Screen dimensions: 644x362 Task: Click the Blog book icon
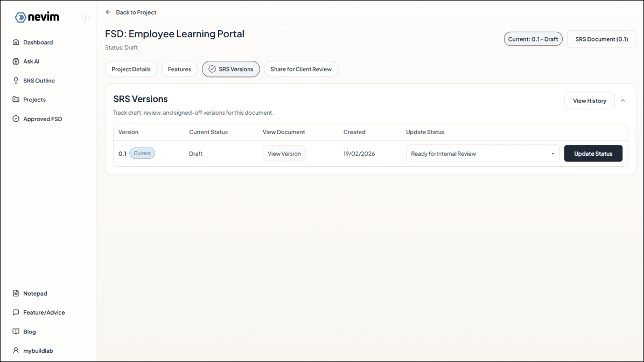tap(16, 332)
